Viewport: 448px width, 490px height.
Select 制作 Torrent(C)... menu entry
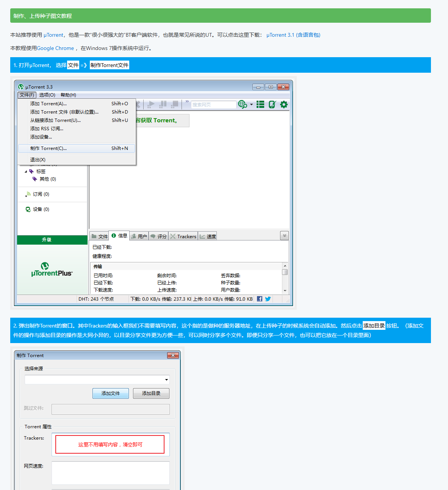tap(77, 148)
